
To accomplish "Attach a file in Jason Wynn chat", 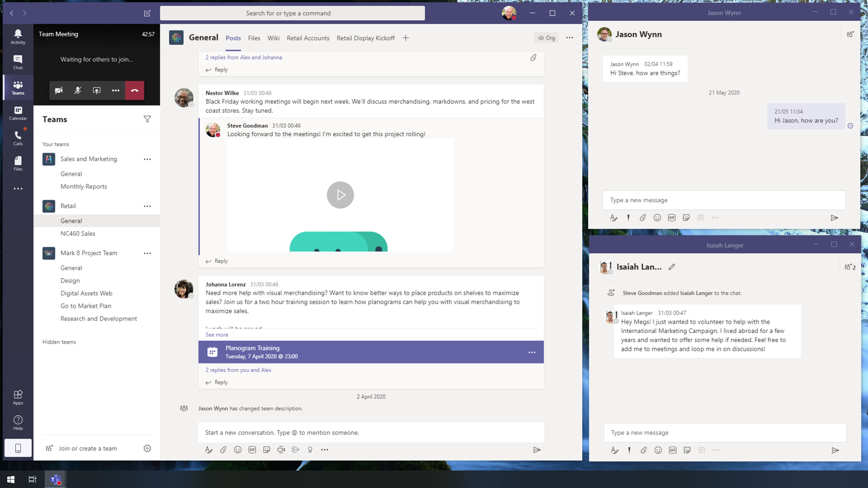I will (x=643, y=218).
